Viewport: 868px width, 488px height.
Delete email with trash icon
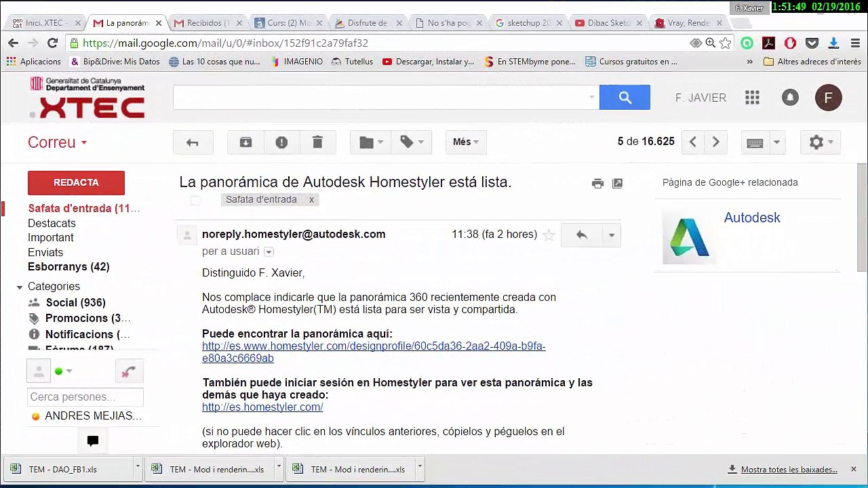[317, 142]
